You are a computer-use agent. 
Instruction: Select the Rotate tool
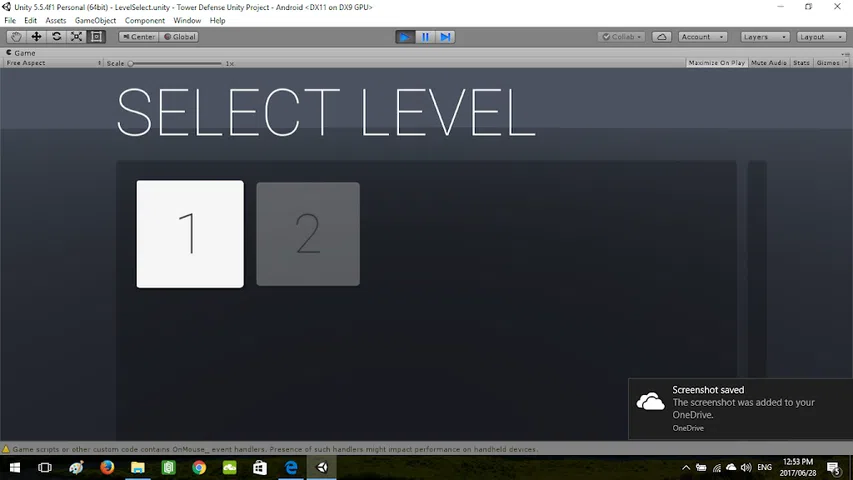(x=56, y=37)
